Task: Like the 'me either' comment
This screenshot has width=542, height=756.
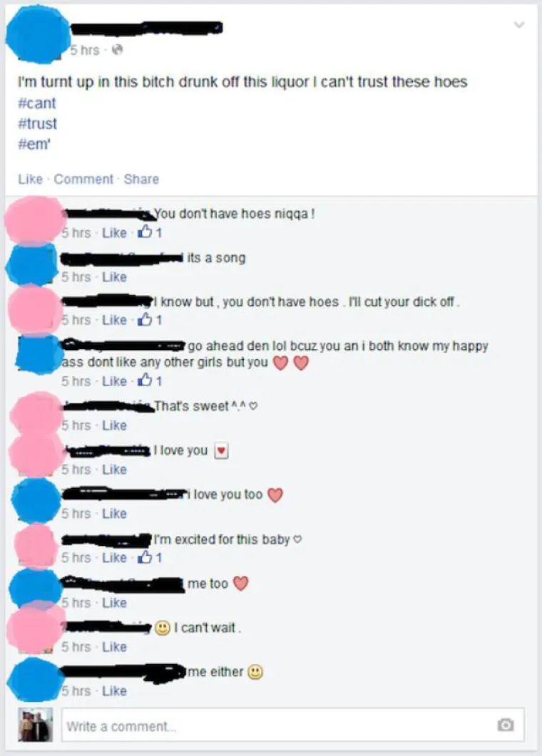Action: click(x=114, y=691)
